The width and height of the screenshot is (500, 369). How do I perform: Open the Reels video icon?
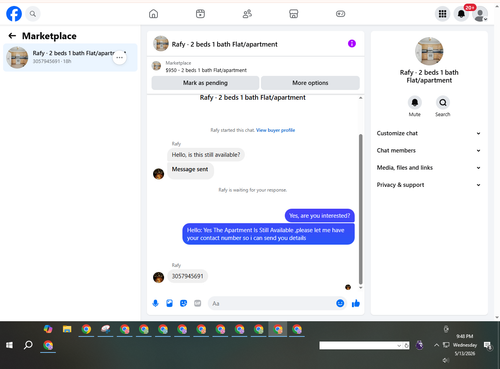[x=200, y=14]
